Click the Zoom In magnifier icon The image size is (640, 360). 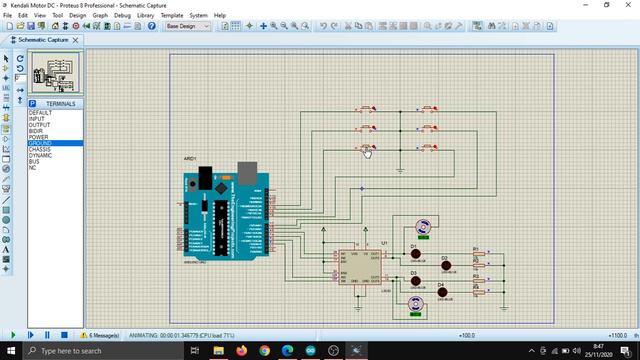point(273,26)
